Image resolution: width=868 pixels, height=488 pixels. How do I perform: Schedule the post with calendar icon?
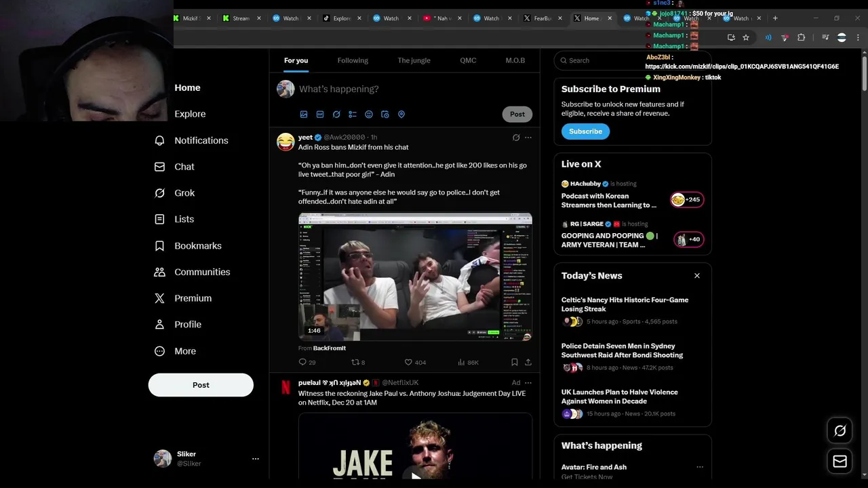coord(385,115)
